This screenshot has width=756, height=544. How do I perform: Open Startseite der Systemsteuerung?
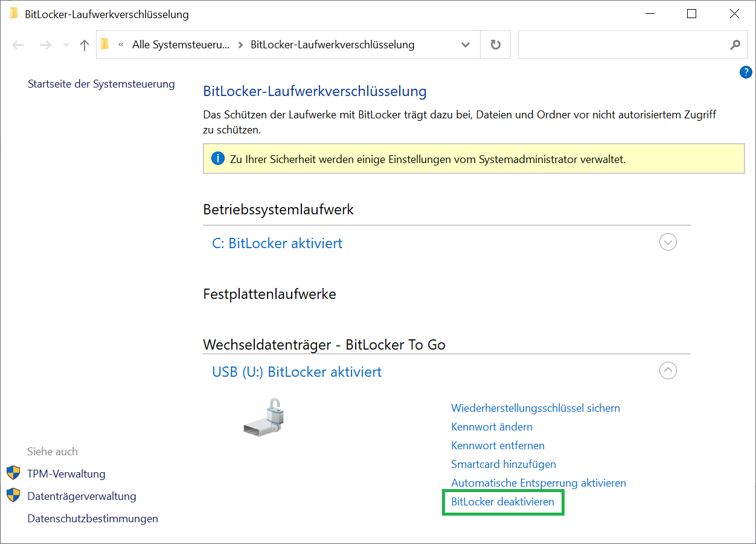point(101,84)
